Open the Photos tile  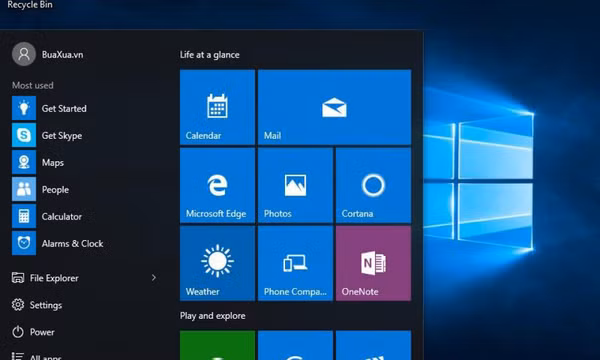tap(295, 186)
